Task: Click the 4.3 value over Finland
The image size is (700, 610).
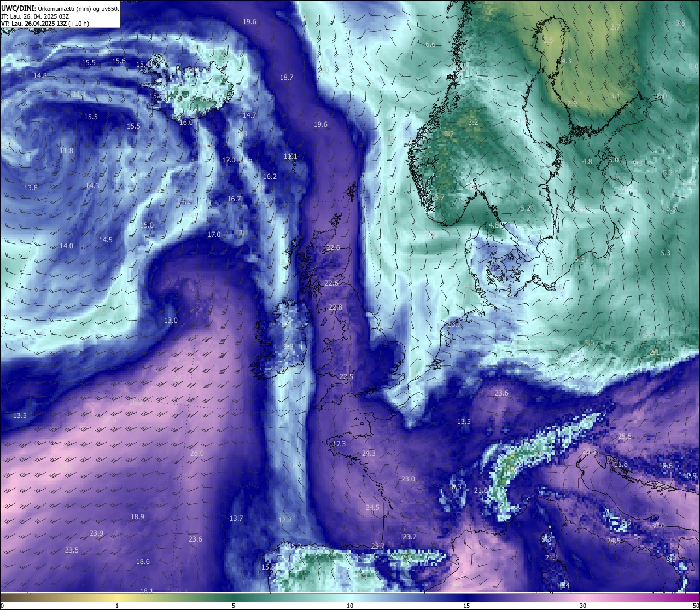Action: 567,61
